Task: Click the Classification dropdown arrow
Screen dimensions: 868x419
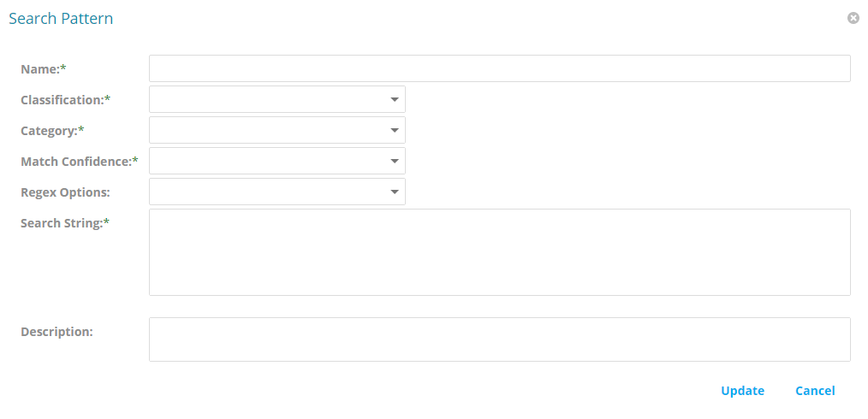Action: pos(394,99)
